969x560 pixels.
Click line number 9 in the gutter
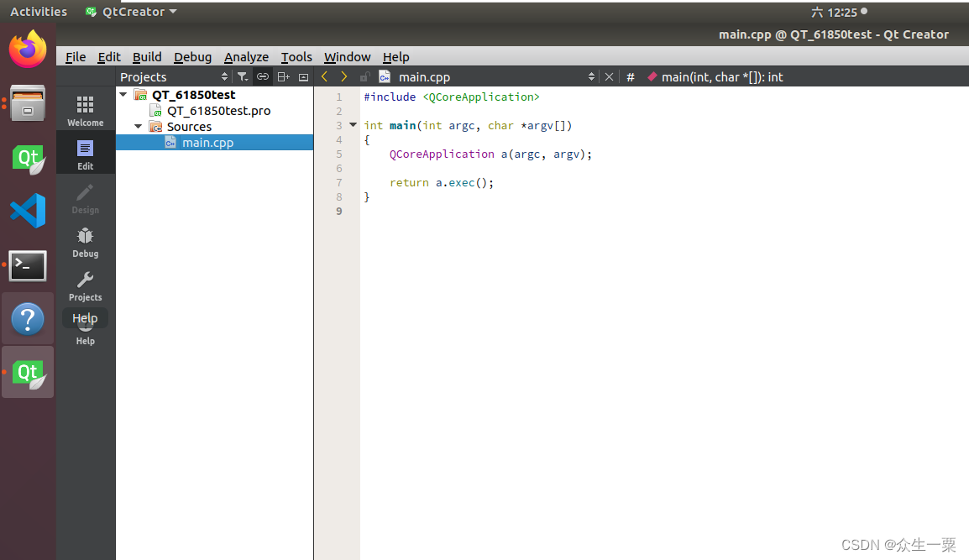(338, 212)
